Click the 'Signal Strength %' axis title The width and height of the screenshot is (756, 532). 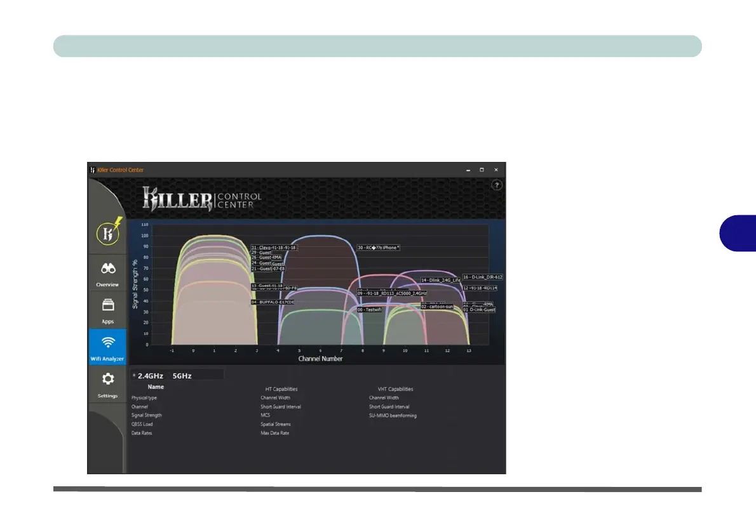coord(135,284)
